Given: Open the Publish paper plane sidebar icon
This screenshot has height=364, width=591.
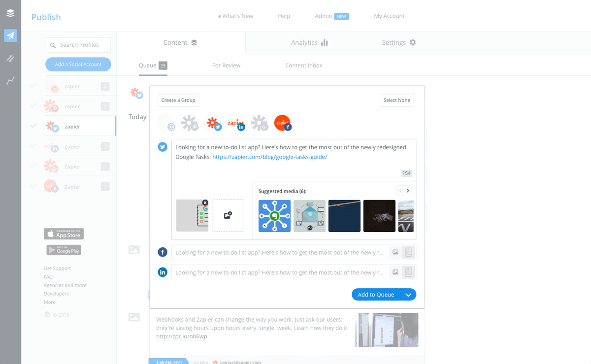Looking at the screenshot, I should 10,35.
